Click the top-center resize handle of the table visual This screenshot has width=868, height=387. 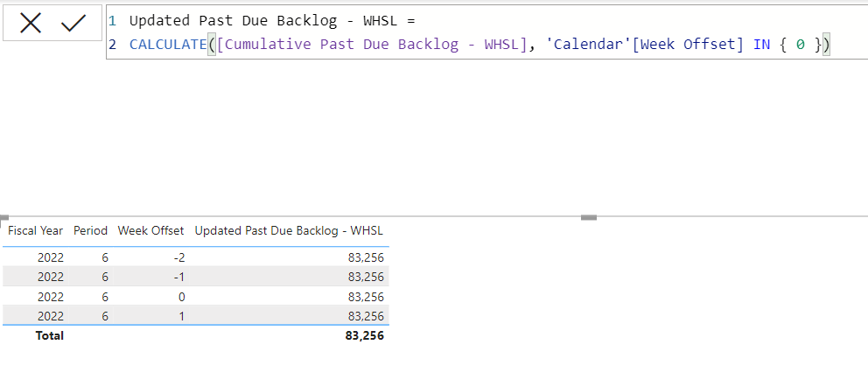pyautogui.click(x=589, y=218)
